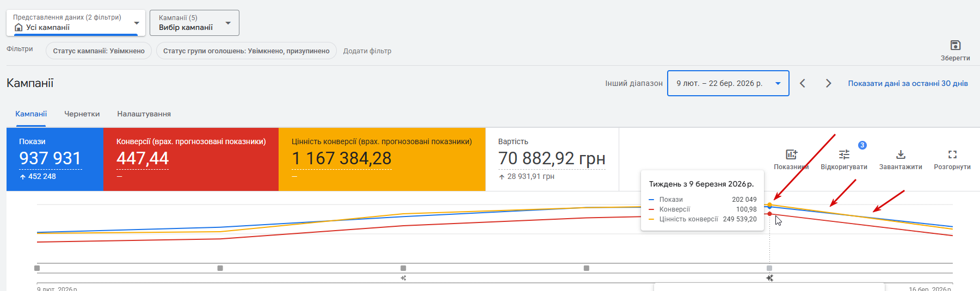Screen dimensions: 980x291
Task: Go to next date range arrow
Action: [828, 83]
